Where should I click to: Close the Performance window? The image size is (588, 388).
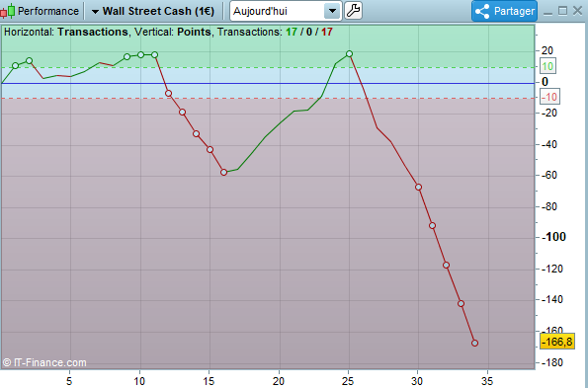577,11
